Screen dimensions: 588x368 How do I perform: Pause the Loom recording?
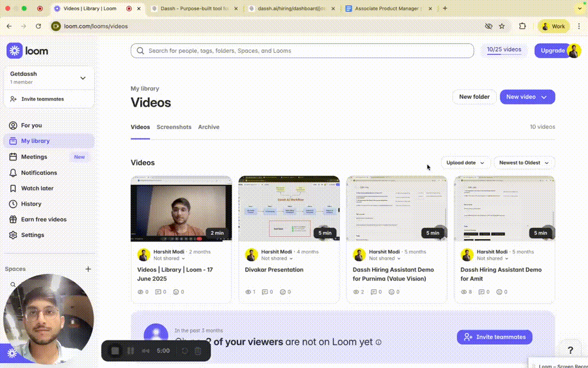[130, 351]
